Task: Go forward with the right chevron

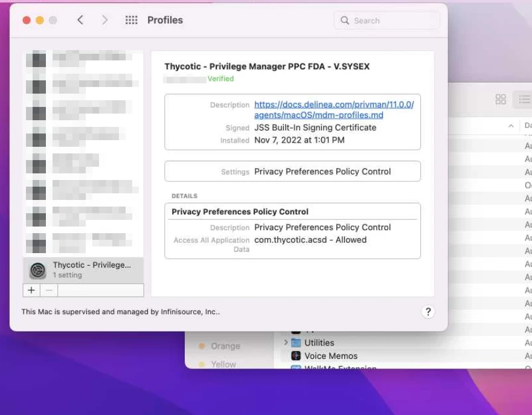Action: click(105, 20)
